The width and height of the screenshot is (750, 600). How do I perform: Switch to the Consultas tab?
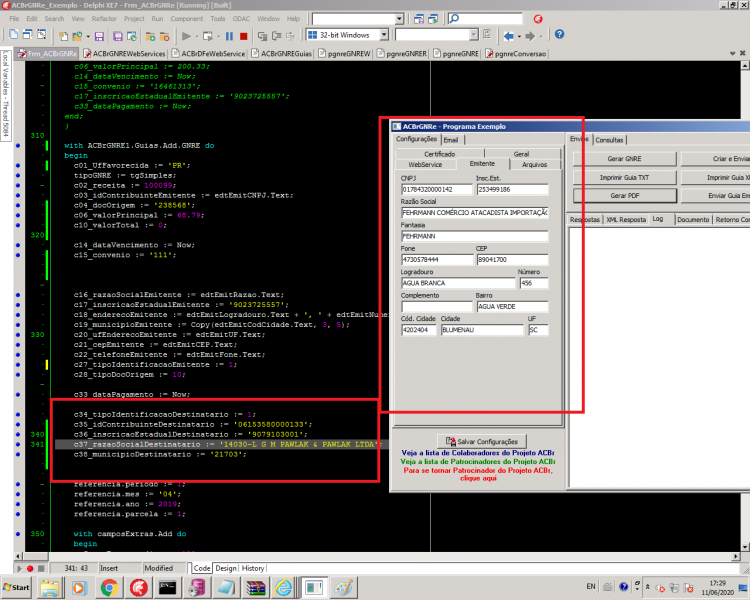[609, 140]
